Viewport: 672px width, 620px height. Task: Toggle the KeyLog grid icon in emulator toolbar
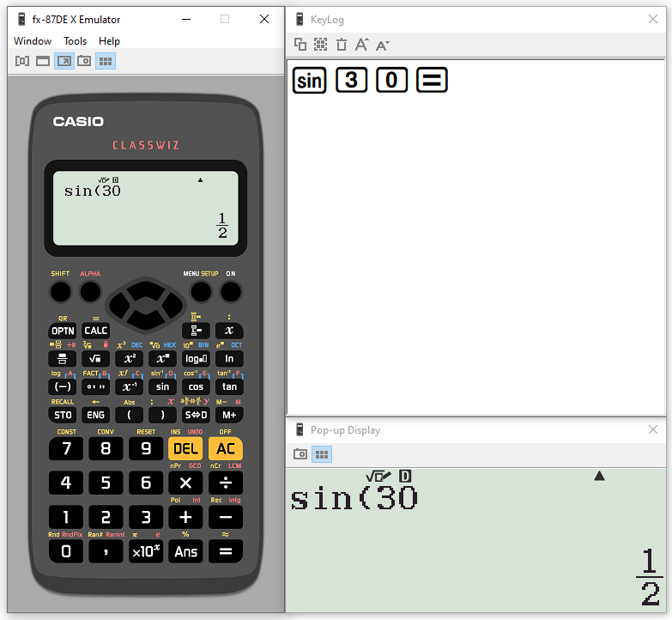pos(106,61)
